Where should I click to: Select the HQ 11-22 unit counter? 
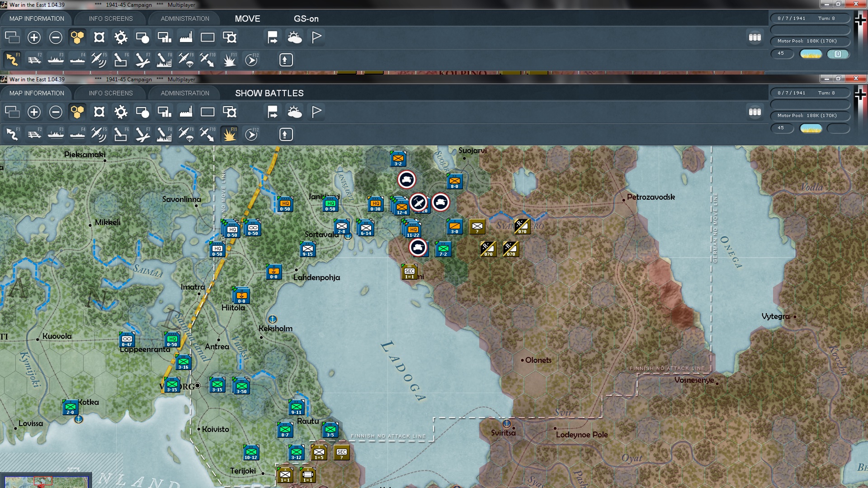click(413, 230)
